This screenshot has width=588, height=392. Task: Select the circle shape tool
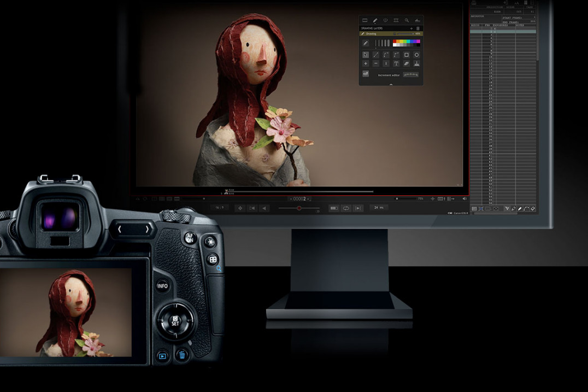pos(416,55)
